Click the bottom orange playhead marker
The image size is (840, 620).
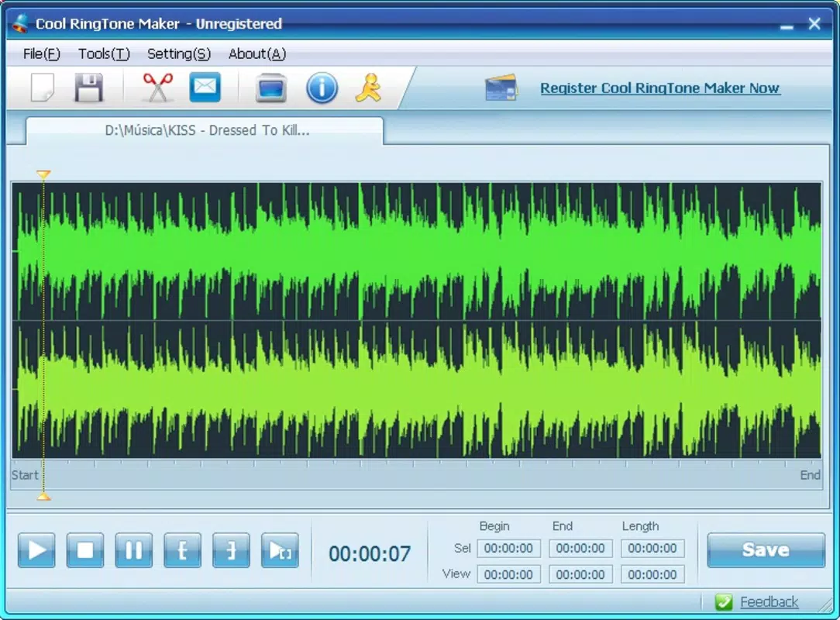point(43,497)
